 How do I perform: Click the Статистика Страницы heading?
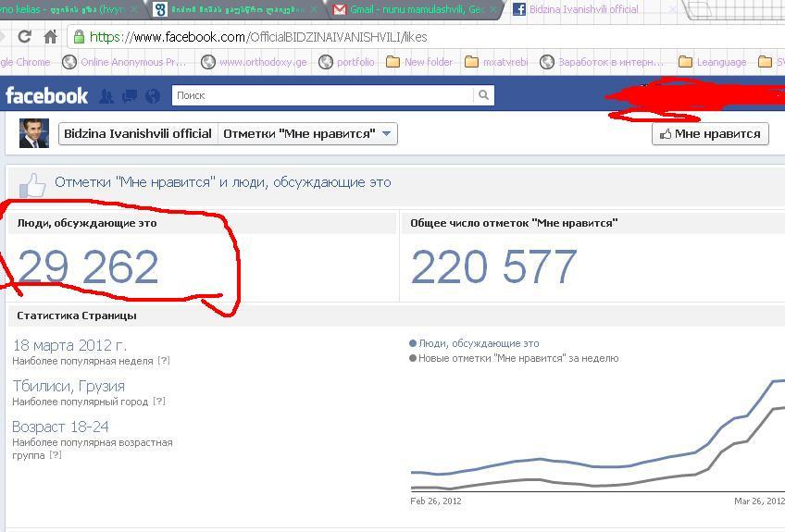(x=77, y=315)
